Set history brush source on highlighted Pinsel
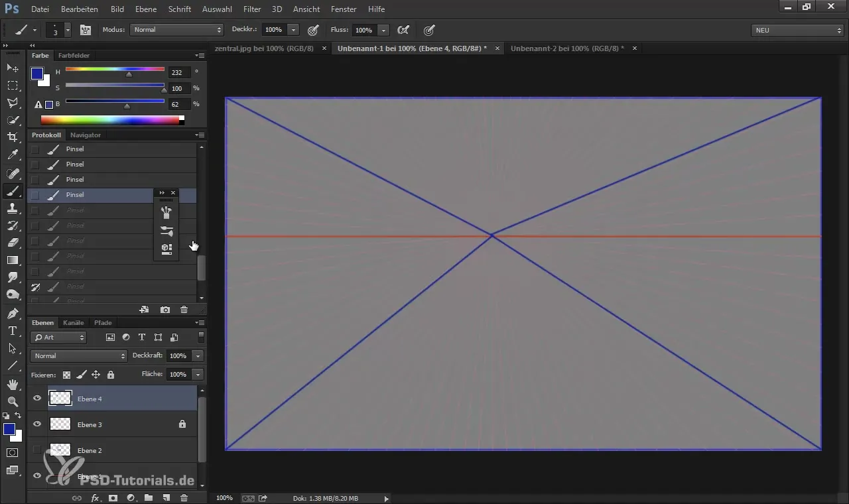The image size is (849, 504). pyautogui.click(x=35, y=195)
